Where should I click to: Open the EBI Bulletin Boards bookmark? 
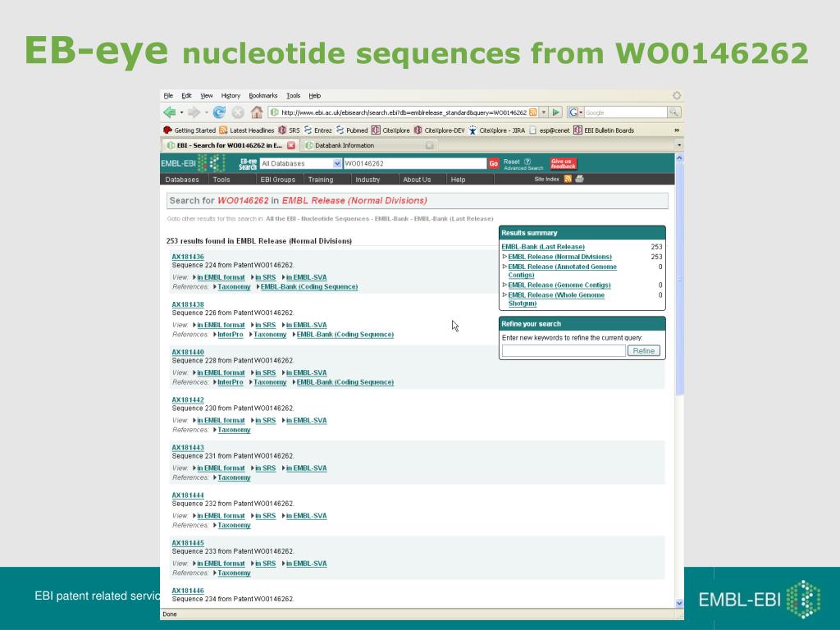(604, 130)
